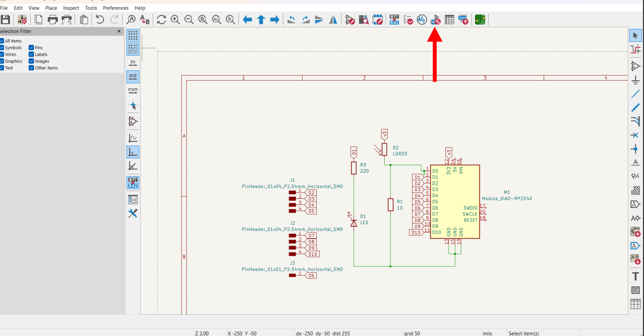Click the Undo button
This screenshot has width=644, height=336.
click(100, 20)
